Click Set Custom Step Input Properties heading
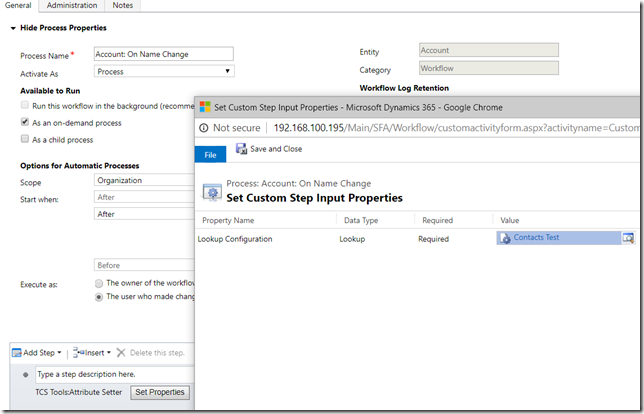The width and height of the screenshot is (644, 414). click(x=315, y=198)
